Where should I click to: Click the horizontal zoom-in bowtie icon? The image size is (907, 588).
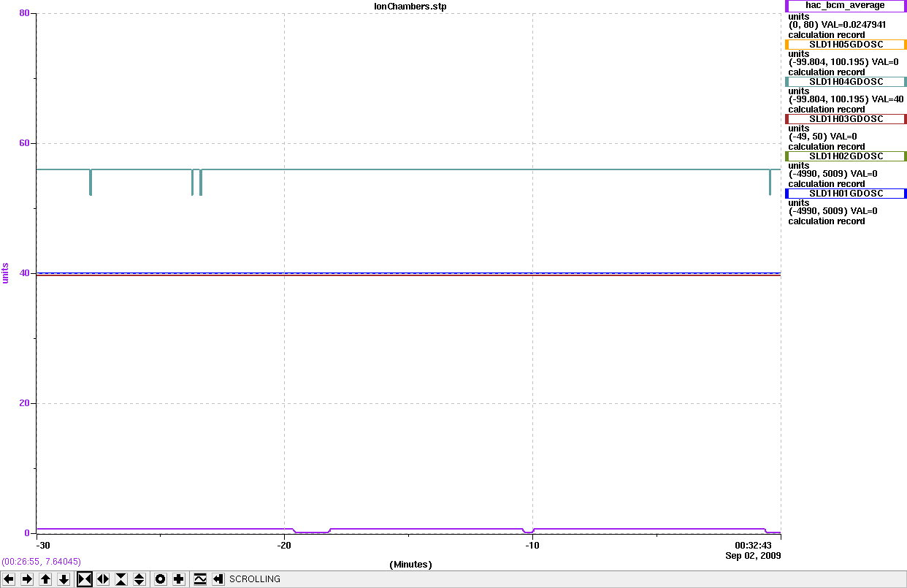coord(85,579)
